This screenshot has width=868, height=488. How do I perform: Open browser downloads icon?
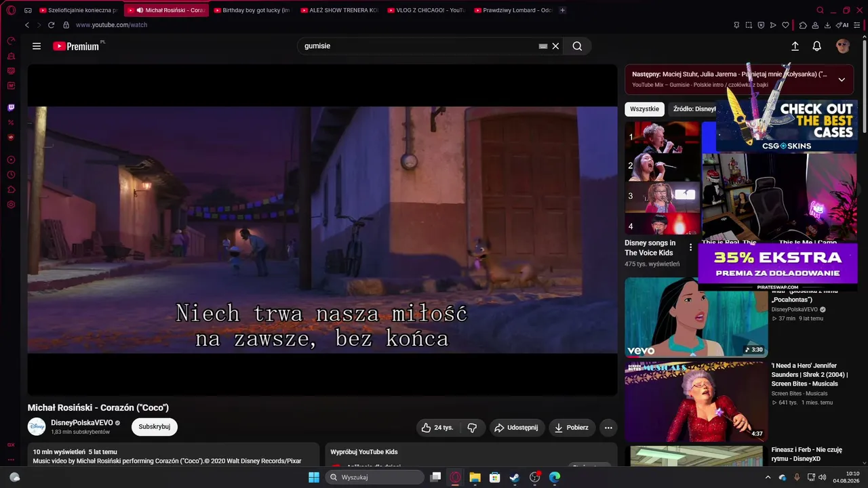point(827,25)
